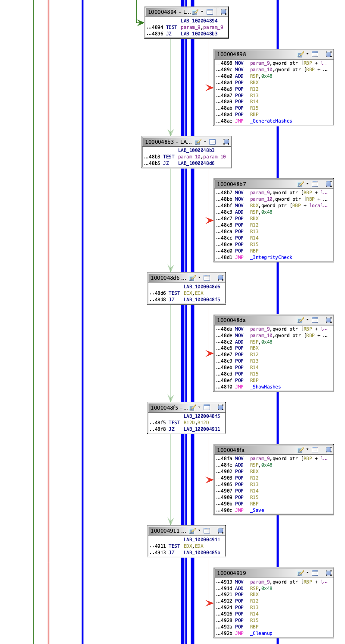Open color dropdown arrow on block 100004911
The image size is (345, 644).
(199, 531)
